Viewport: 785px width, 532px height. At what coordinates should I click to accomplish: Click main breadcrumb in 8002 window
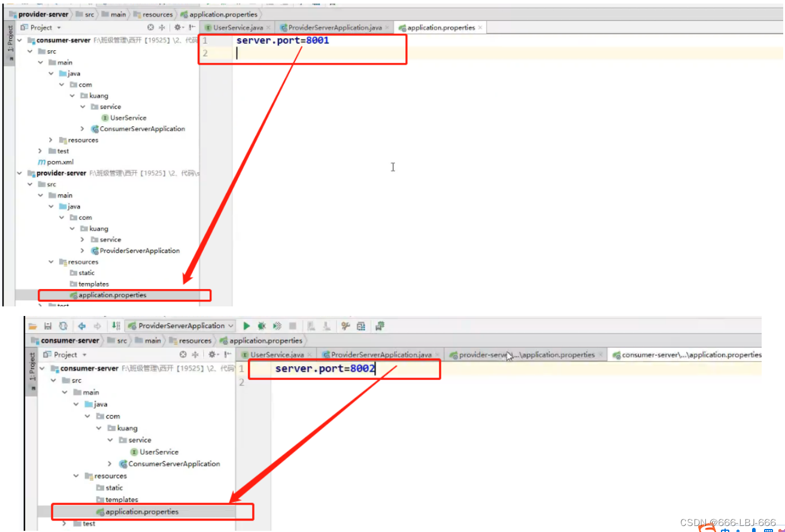click(148, 341)
